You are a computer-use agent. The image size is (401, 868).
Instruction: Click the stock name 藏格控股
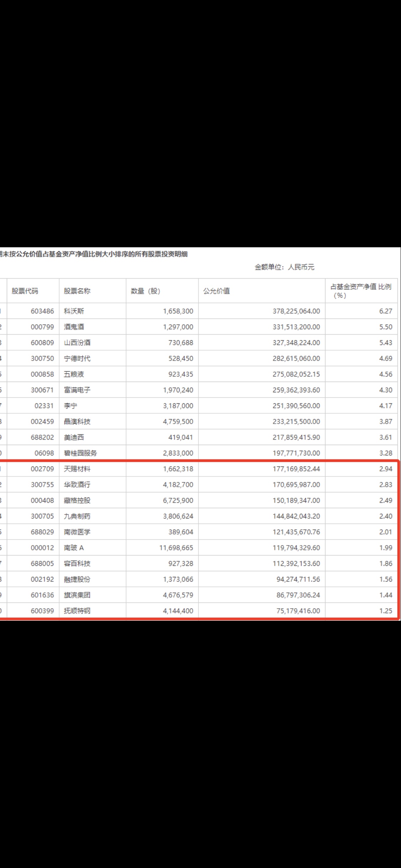tap(77, 500)
